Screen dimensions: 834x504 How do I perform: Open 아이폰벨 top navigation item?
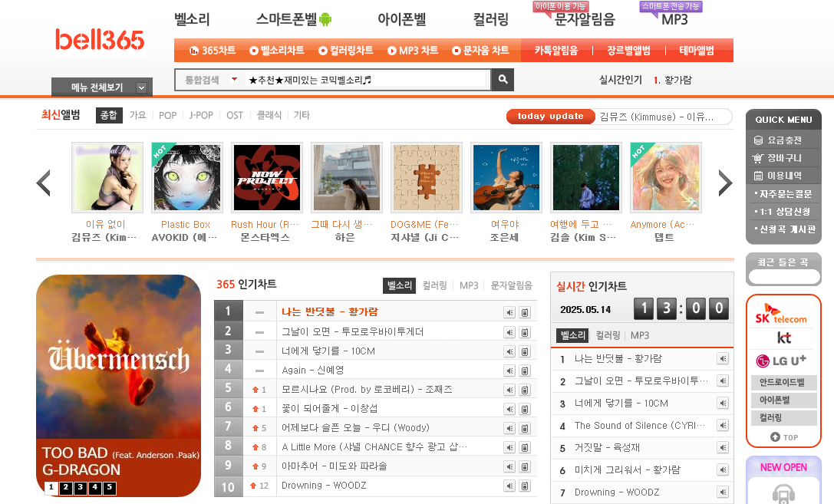pyautogui.click(x=401, y=20)
